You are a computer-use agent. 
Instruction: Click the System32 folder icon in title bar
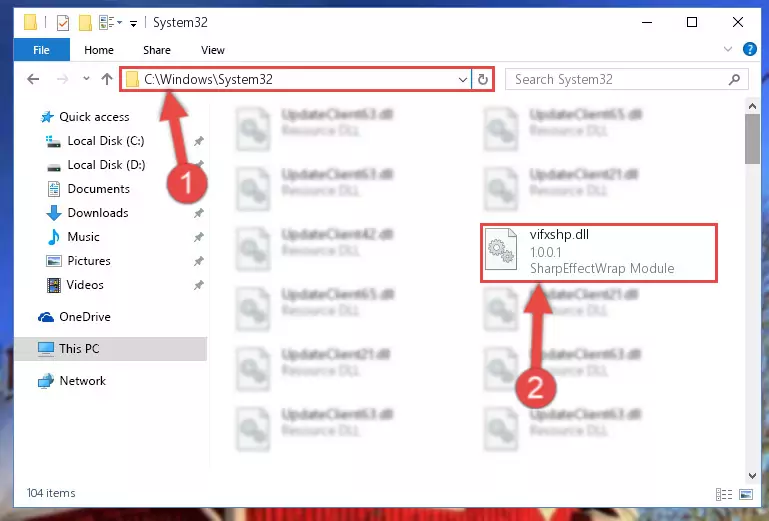[x=30, y=22]
